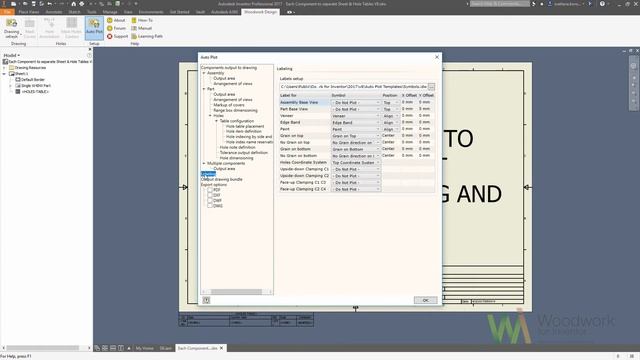Click the dialog tree horizontal scrollbar

coord(237,291)
